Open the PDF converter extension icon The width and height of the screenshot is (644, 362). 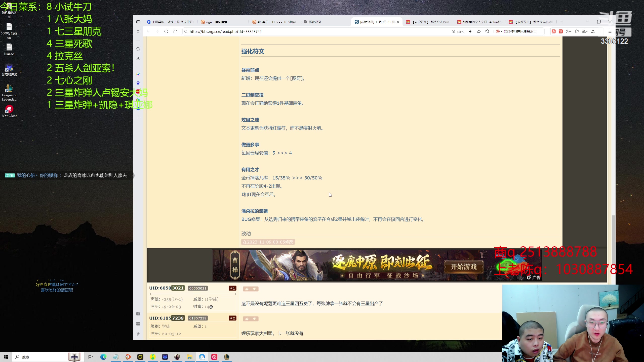point(554,31)
